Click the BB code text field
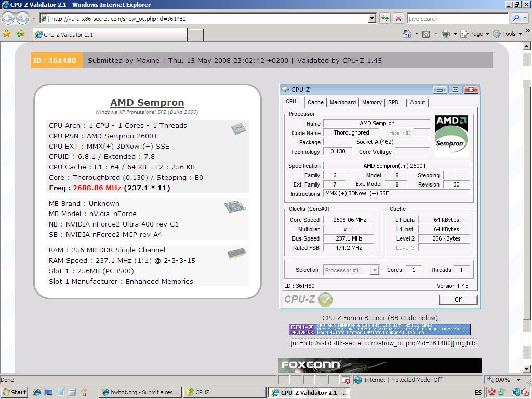The image size is (532, 399). (x=383, y=343)
